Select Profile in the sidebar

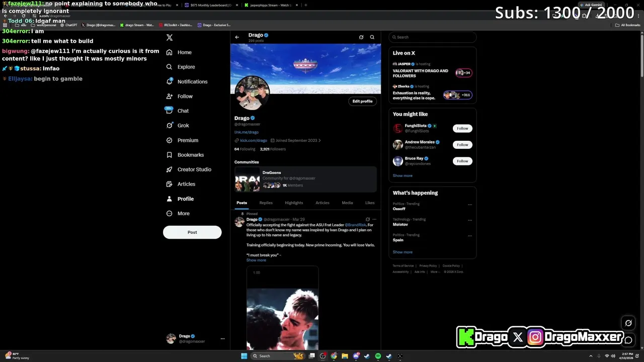coord(180,199)
